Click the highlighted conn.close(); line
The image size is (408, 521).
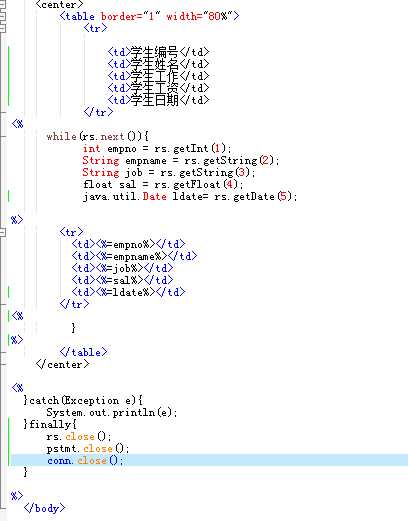click(x=209, y=460)
